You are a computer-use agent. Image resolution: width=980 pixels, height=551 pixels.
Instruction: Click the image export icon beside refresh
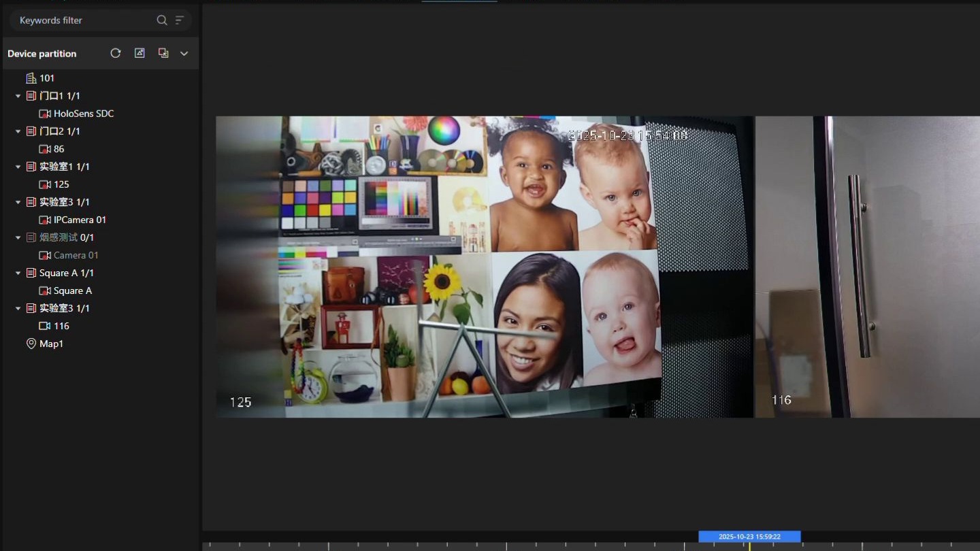(140, 53)
